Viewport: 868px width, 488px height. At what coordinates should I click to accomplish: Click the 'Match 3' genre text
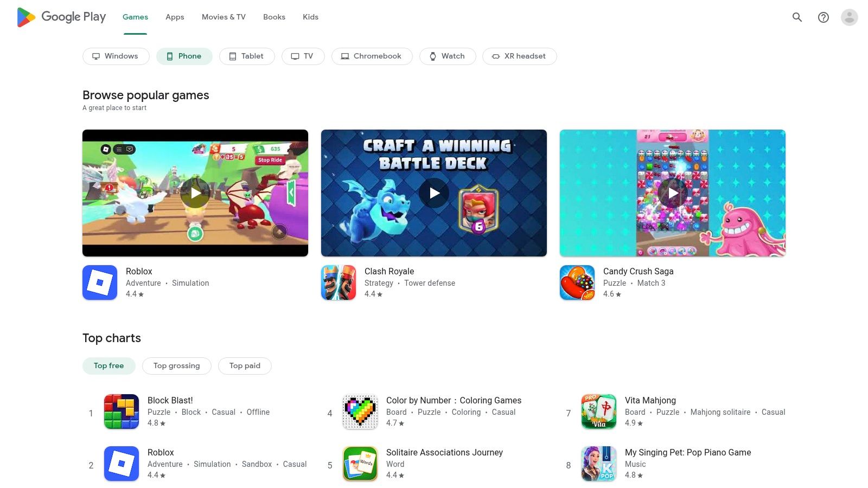651,283
